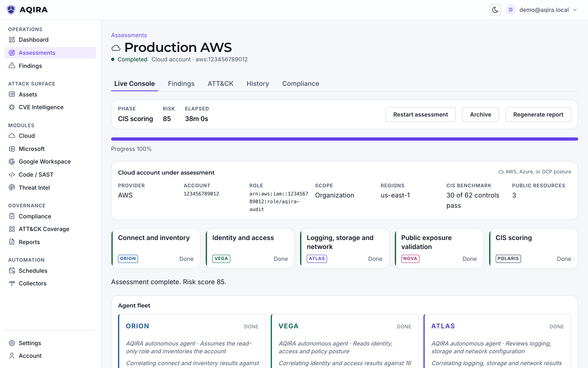Click the AQIRA logo icon
Viewport: 588px width, 368px height.
pos(11,10)
